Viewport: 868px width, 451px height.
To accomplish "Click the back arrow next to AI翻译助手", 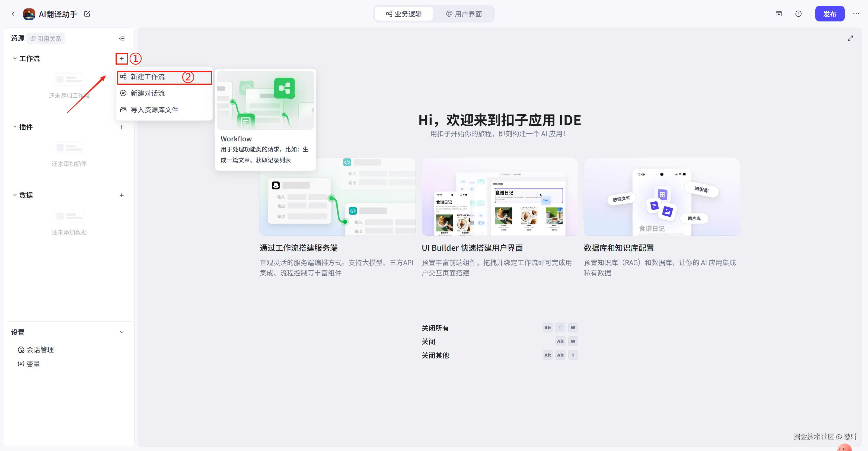I will (13, 14).
